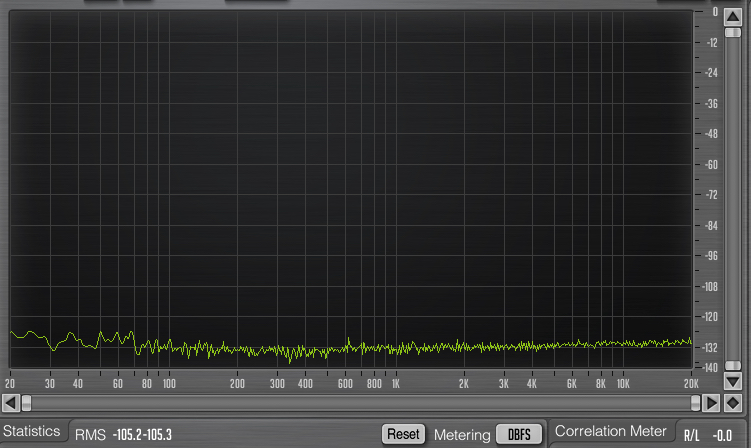
Task: Click the RMS value -105.2-105.3
Action: coord(142,435)
